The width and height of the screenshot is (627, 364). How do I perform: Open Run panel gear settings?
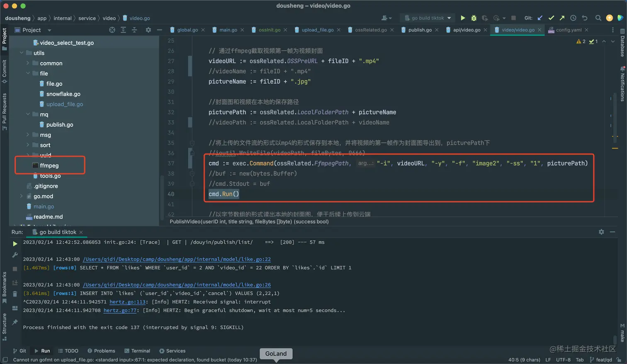coord(601,232)
